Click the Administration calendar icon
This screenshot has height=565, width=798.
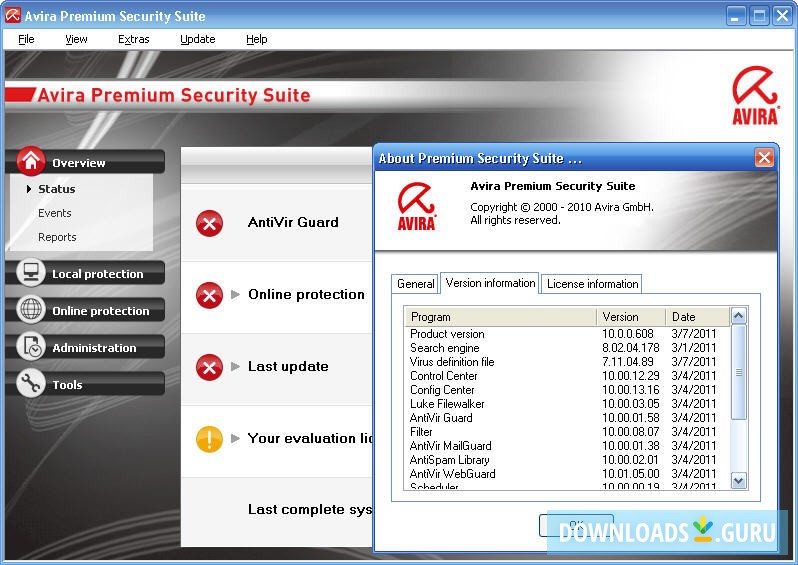[x=31, y=347]
